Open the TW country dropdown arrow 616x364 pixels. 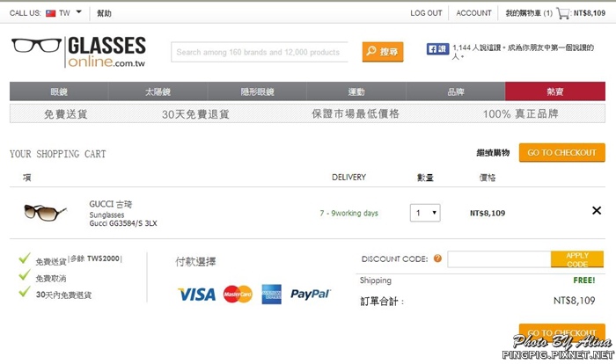[78, 11]
